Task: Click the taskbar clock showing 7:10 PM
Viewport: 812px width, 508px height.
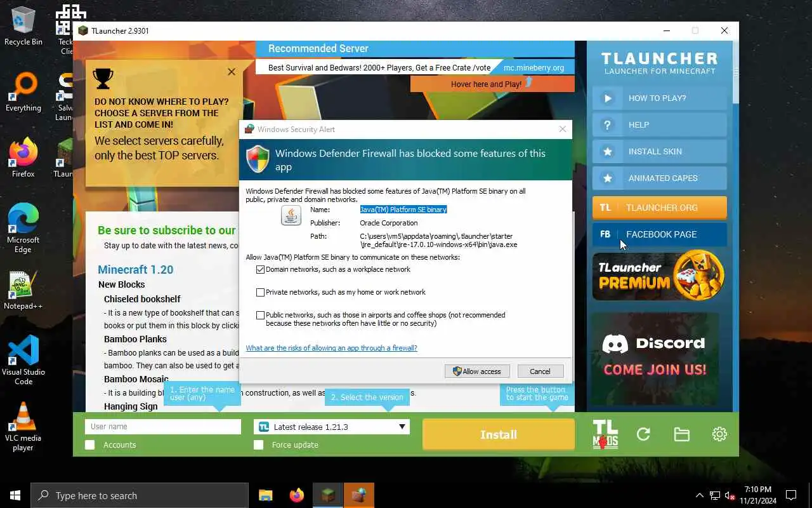Action: [758, 495]
